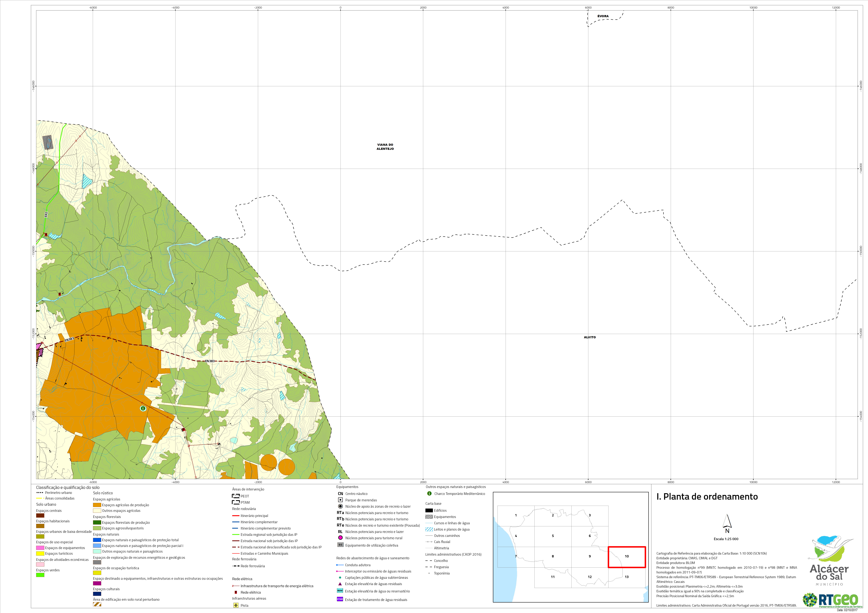Select the Espaços agrossilvopastoris swatch

coord(97,528)
